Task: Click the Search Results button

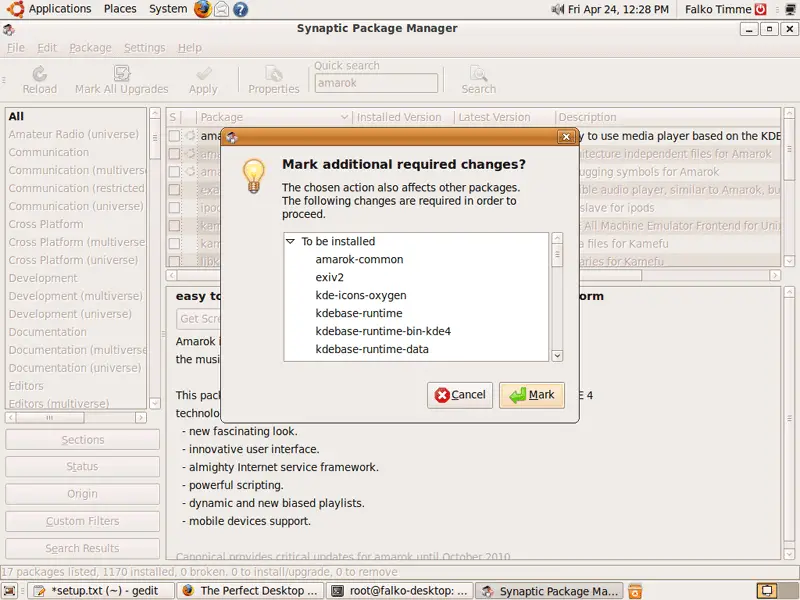Action: click(83, 548)
